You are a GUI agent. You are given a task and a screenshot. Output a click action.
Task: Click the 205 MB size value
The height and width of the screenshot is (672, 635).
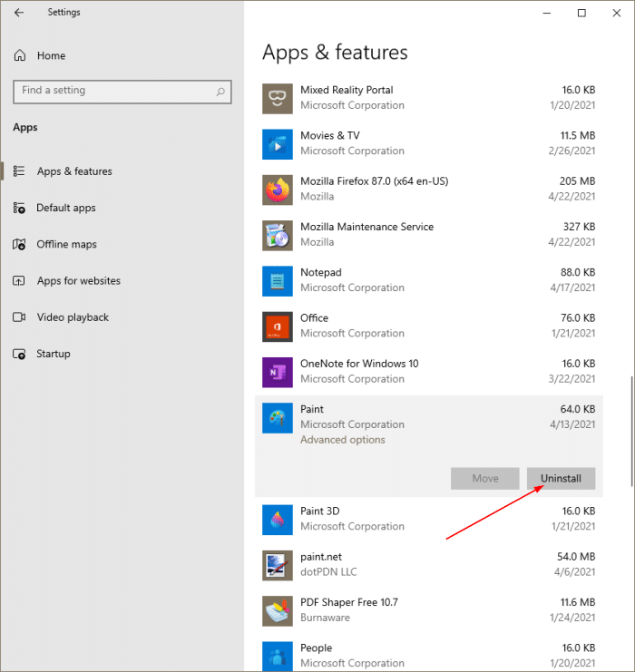click(577, 181)
